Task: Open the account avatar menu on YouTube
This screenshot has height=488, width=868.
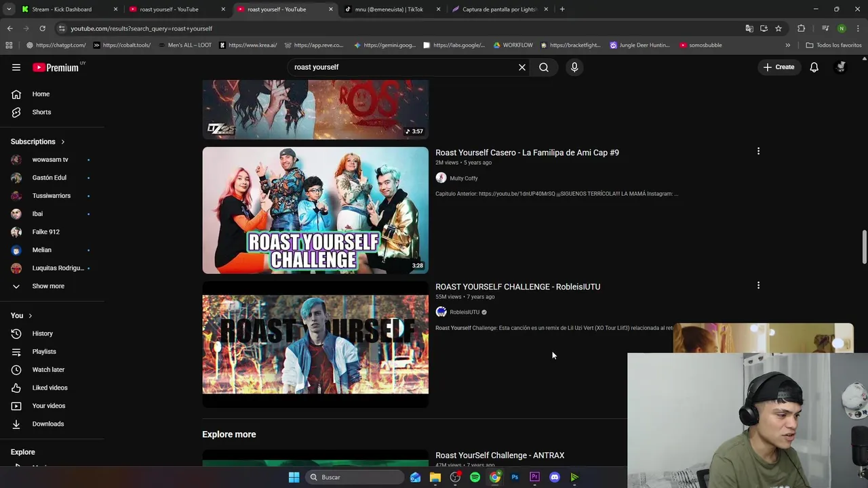Action: pyautogui.click(x=841, y=67)
